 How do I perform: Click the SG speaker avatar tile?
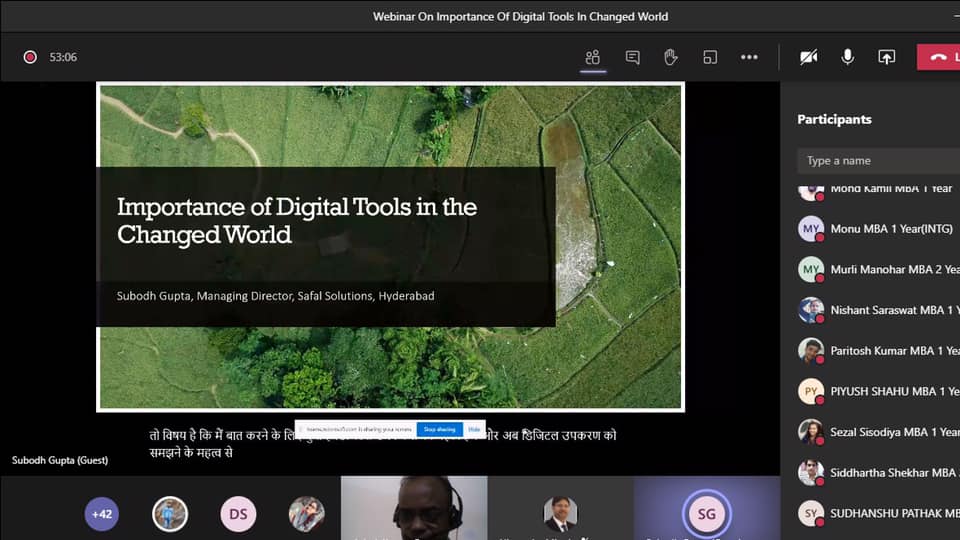pos(706,514)
